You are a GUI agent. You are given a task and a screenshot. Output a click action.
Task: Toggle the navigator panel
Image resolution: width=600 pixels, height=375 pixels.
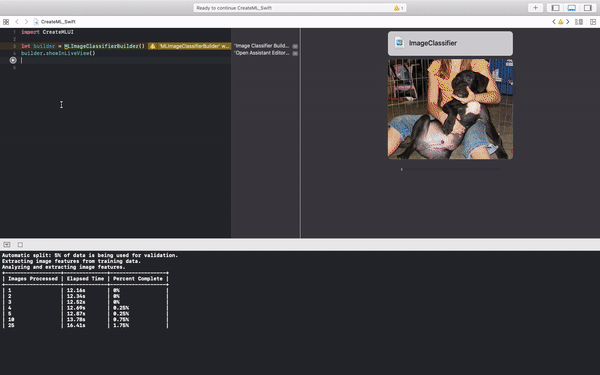click(x=555, y=8)
